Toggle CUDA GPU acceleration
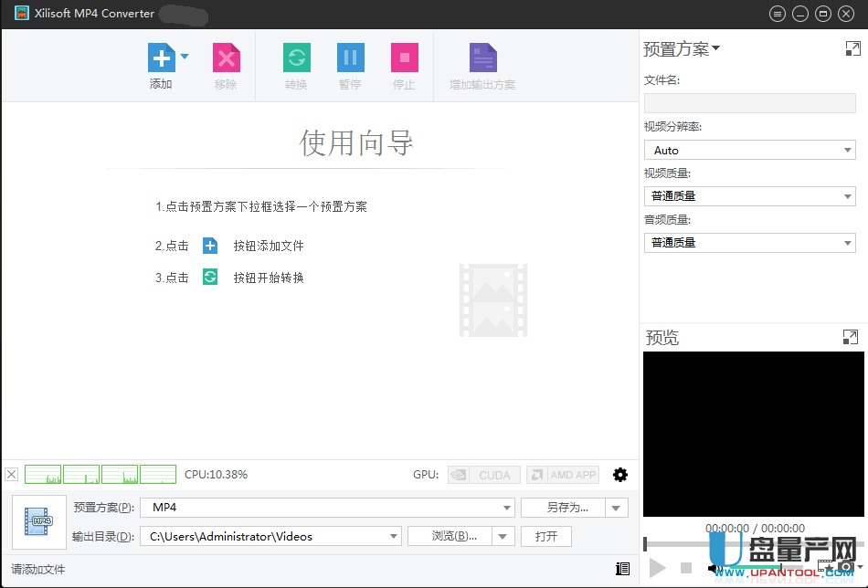Screen dimensions: 868x588 [x=483, y=474]
